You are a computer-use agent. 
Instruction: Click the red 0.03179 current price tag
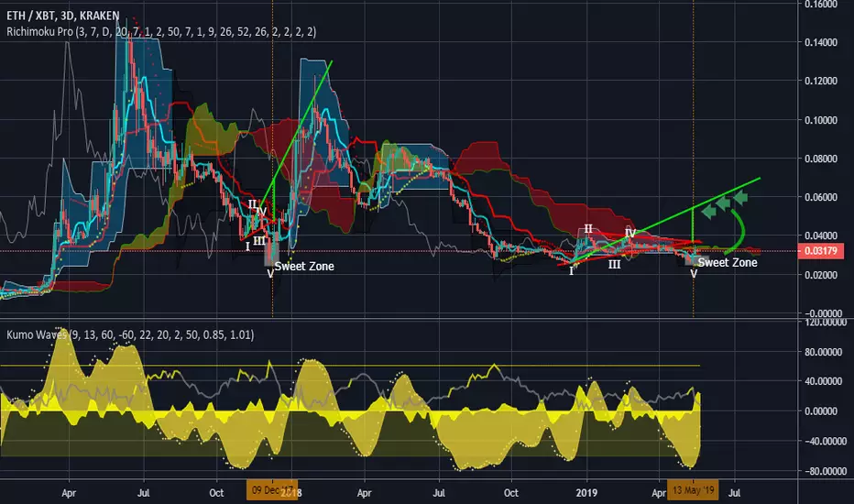point(820,251)
